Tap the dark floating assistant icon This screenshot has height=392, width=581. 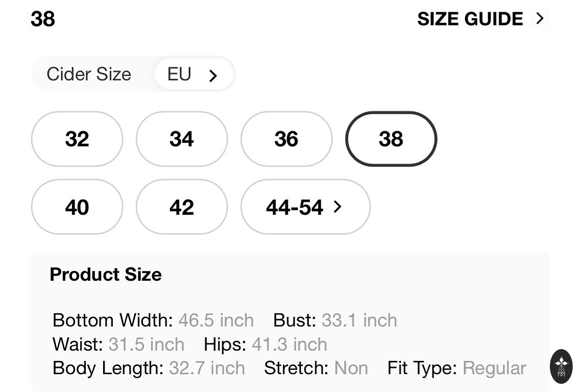click(x=561, y=366)
